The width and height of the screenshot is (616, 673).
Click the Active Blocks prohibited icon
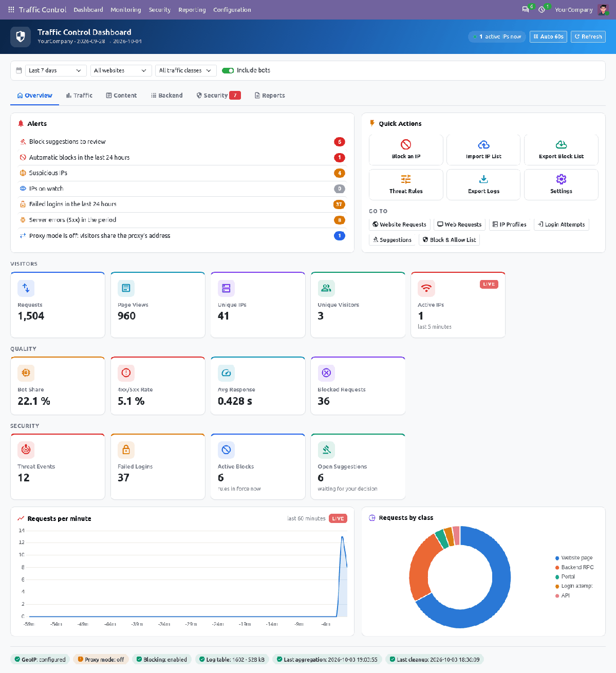click(x=226, y=450)
